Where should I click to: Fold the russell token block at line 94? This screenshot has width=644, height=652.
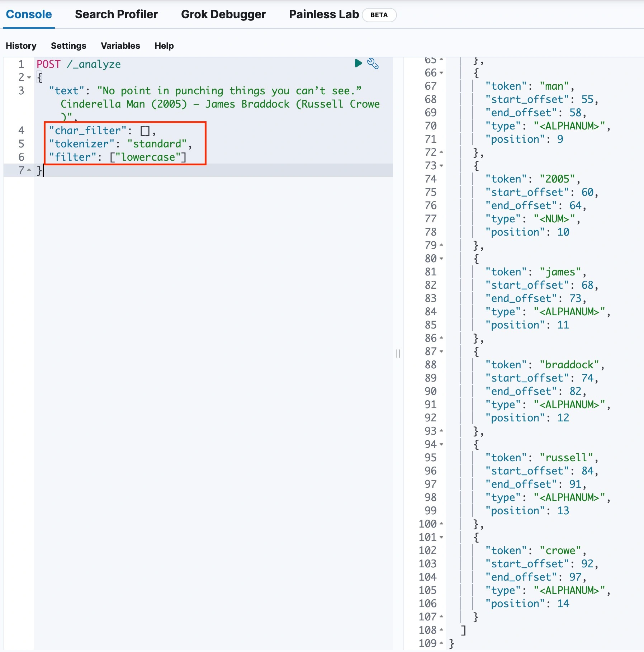[x=441, y=444]
